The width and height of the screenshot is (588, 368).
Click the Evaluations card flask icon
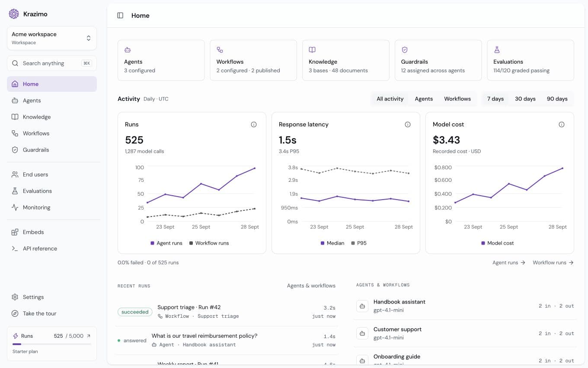[x=497, y=50]
